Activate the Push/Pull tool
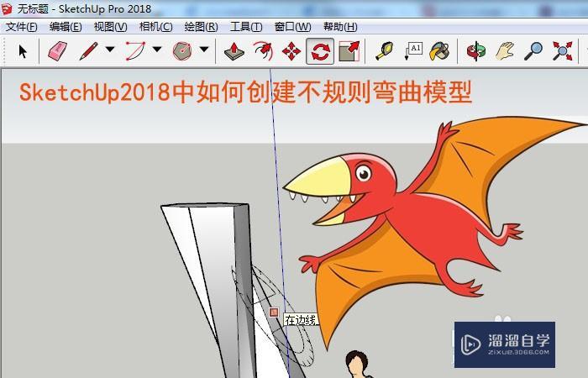The width and height of the screenshot is (588, 378). coord(234,51)
